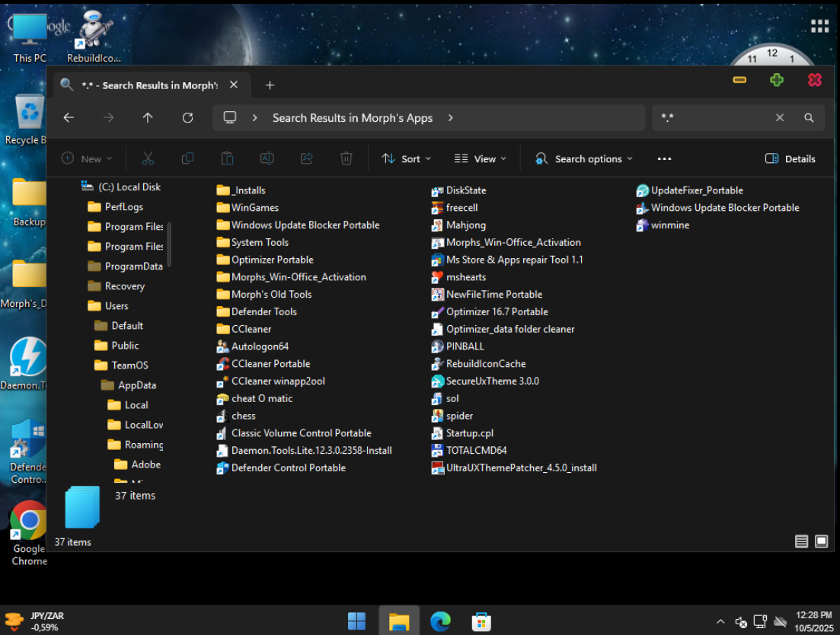The height and width of the screenshot is (635, 840).
Task: Open the freecell game shortcut
Action: click(462, 208)
